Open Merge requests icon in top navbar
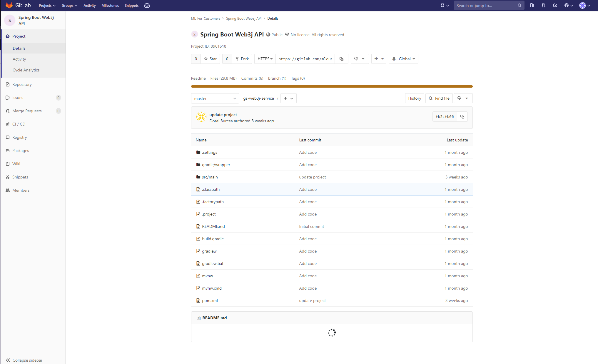The width and height of the screenshot is (598, 364). pyautogui.click(x=543, y=6)
